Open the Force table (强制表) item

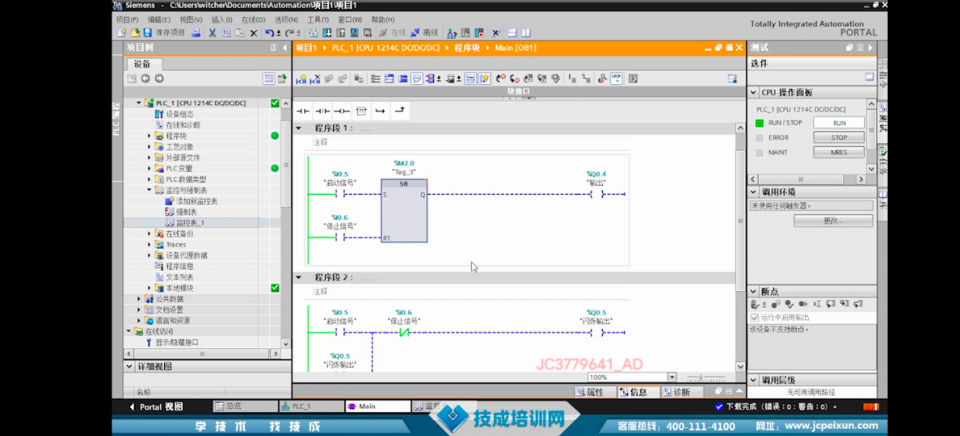(181, 212)
